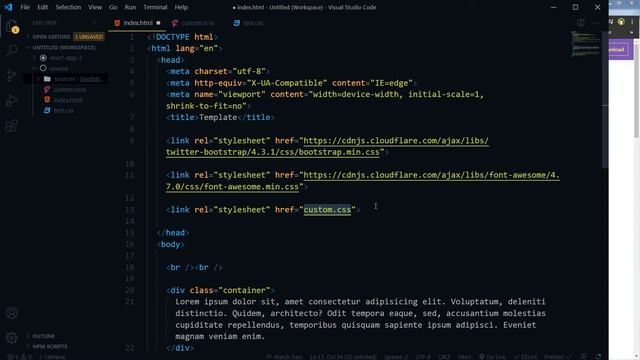Click the sources folder icon

47,79
